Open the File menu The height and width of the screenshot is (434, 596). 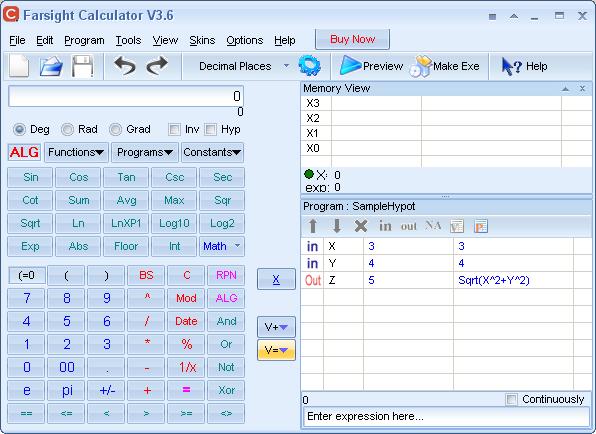[x=17, y=40]
